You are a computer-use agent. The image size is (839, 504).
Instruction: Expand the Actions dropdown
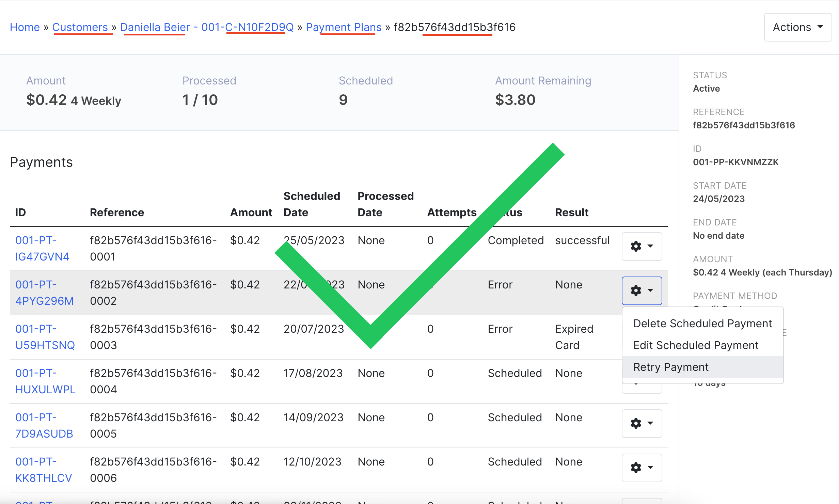[x=797, y=27]
